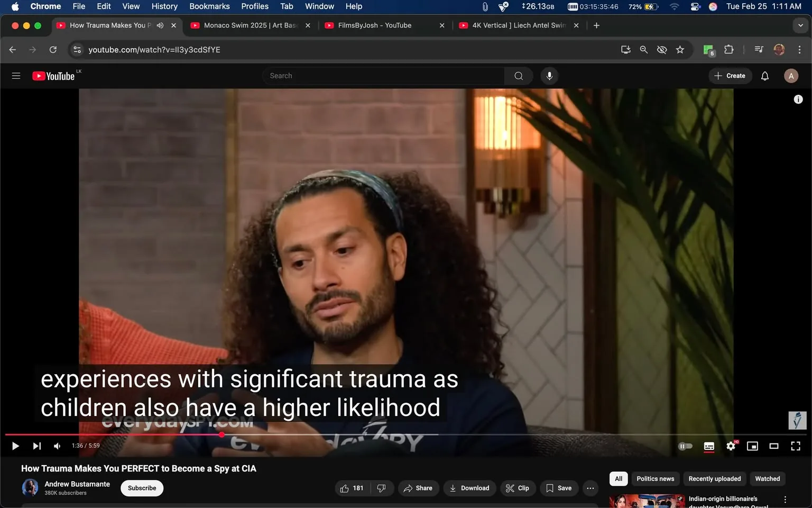Open YouTube notifications bell
812x508 pixels.
764,76
